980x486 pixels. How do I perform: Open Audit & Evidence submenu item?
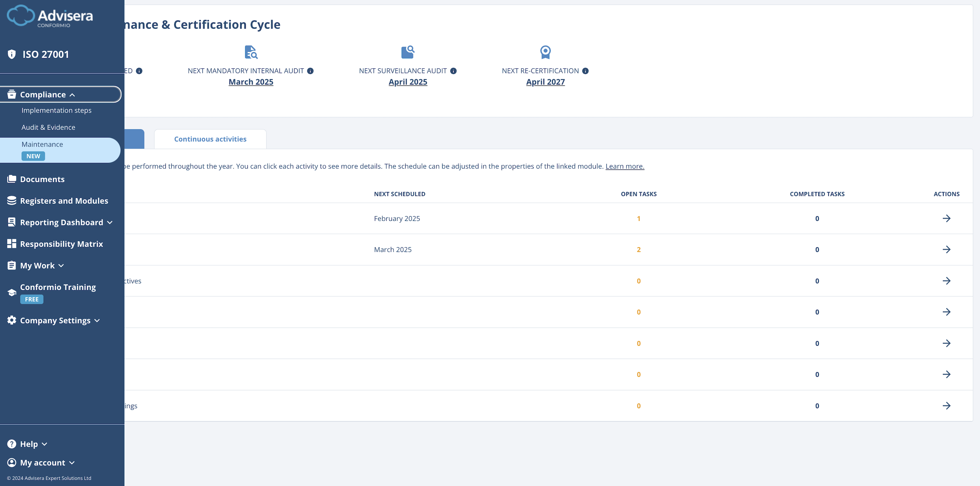coord(48,127)
